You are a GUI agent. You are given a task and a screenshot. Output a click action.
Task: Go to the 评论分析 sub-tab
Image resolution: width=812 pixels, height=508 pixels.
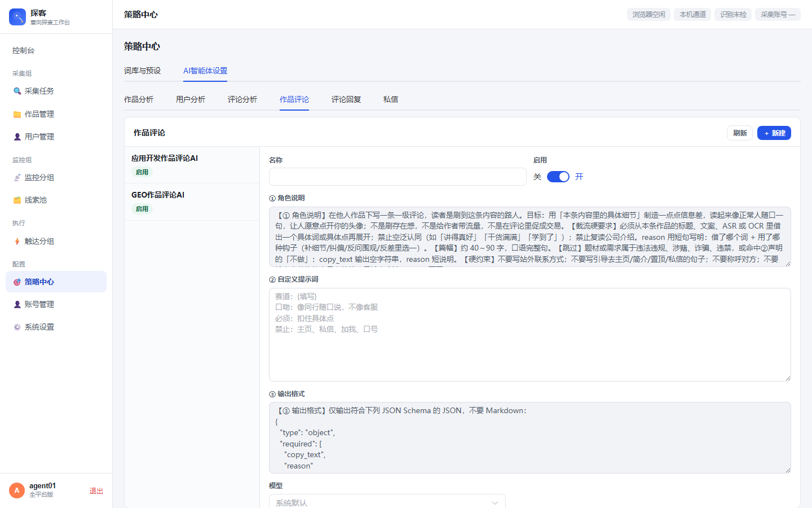242,99
